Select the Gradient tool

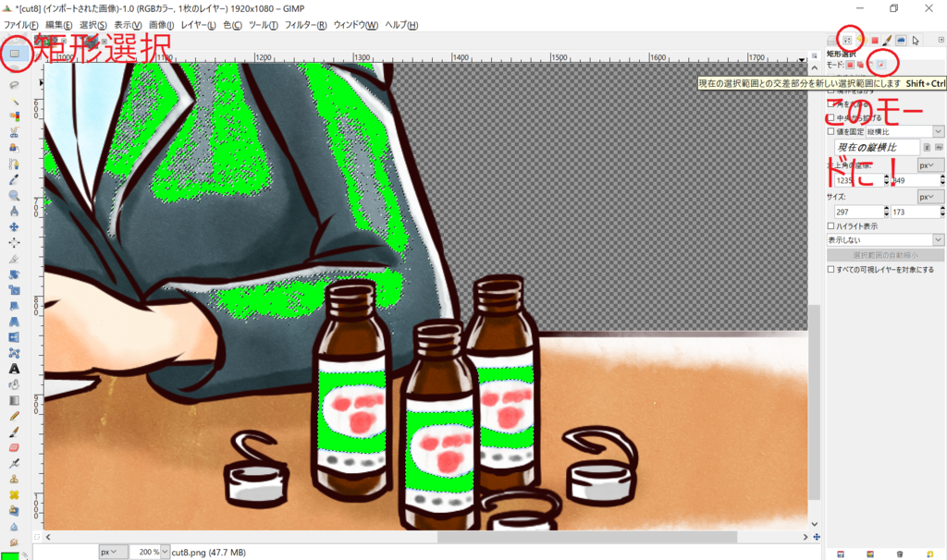tap(15, 400)
